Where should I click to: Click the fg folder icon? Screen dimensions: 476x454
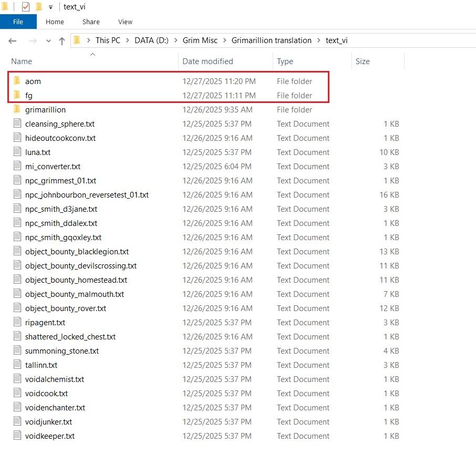click(17, 96)
